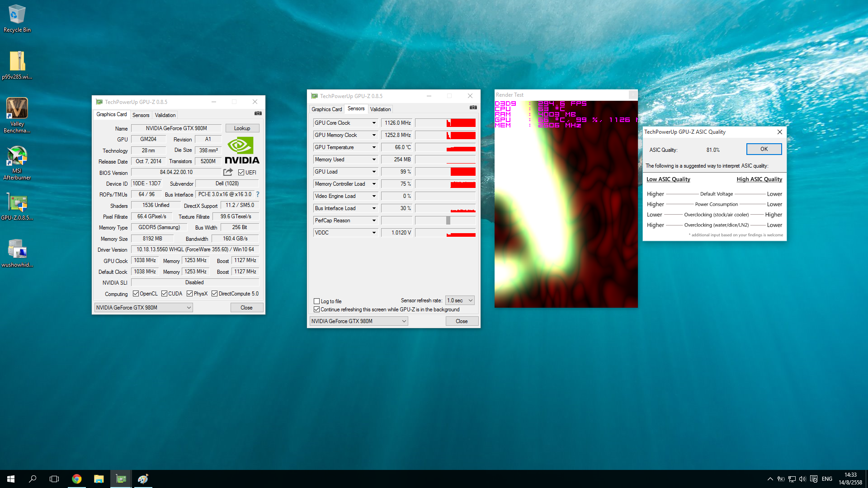Image resolution: width=868 pixels, height=488 pixels.
Task: Expand the GPU Memory Clock sensor dropdown
Action: (374, 135)
